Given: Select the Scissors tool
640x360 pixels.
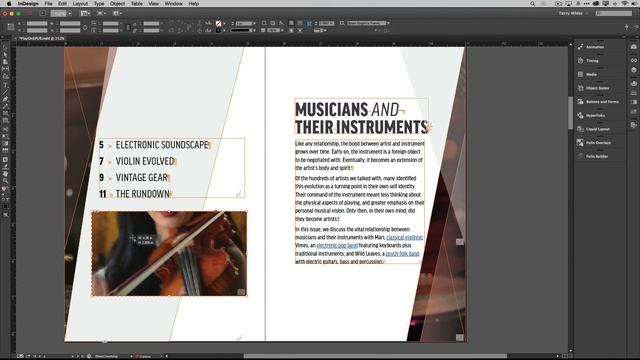Looking at the screenshot, I should tap(5, 129).
